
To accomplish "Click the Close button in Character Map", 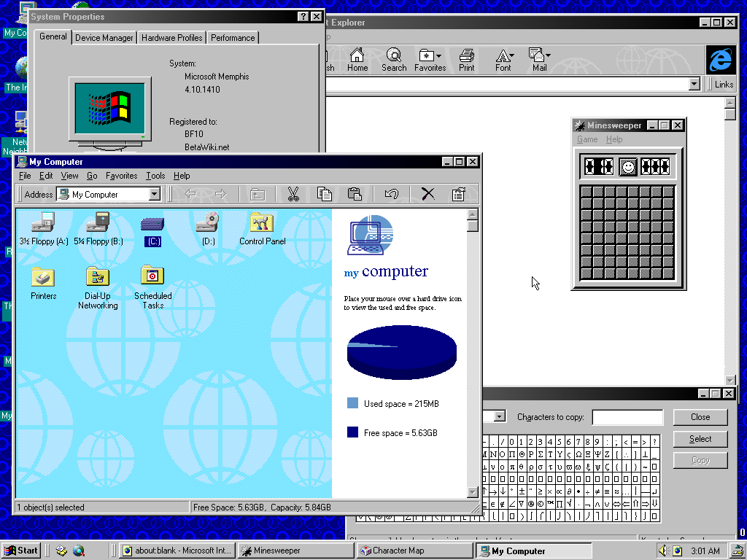I will [700, 416].
